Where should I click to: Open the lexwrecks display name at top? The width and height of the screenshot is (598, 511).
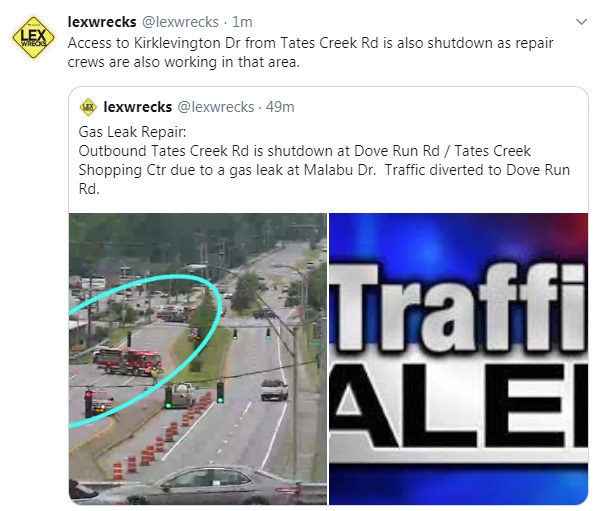tap(102, 22)
